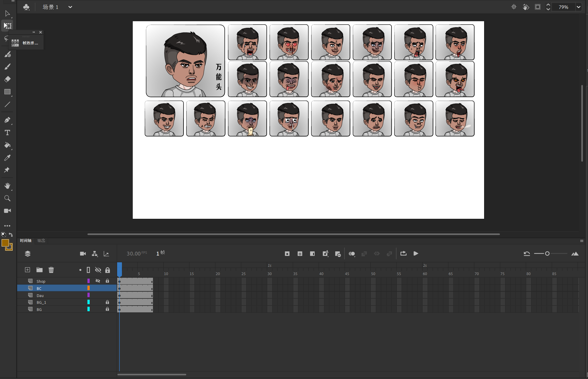Viewport: 588px width, 379px height.
Task: Select the Text tool
Action: point(7,132)
